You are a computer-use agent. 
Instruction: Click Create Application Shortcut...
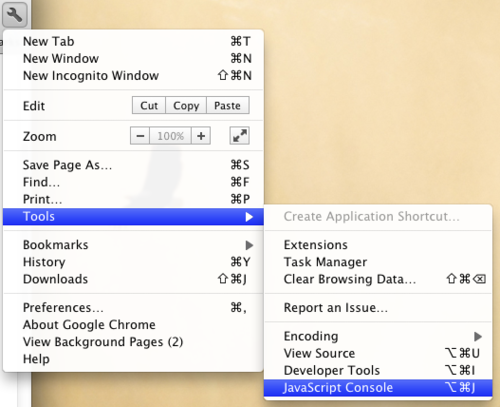tap(378, 216)
